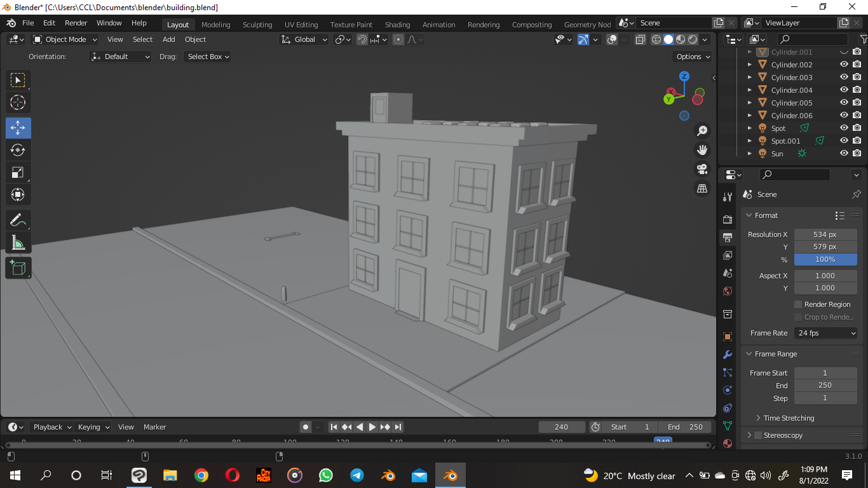Image resolution: width=868 pixels, height=488 pixels.
Task: Open the Render properties tab
Action: (x=728, y=219)
